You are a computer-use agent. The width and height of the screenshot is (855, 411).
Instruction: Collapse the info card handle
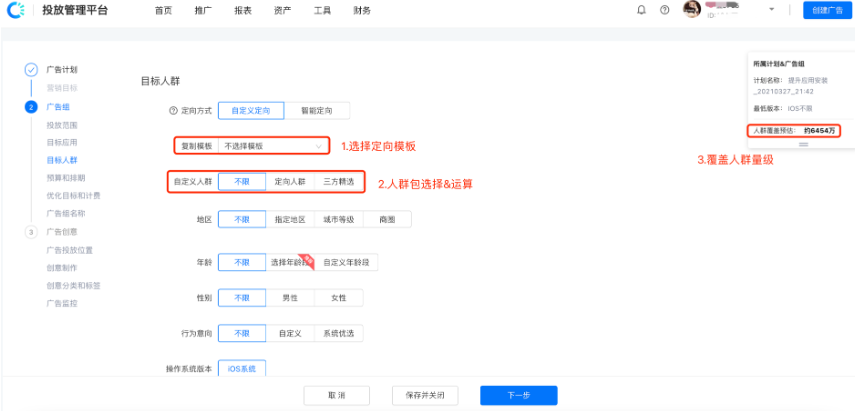[803, 144]
